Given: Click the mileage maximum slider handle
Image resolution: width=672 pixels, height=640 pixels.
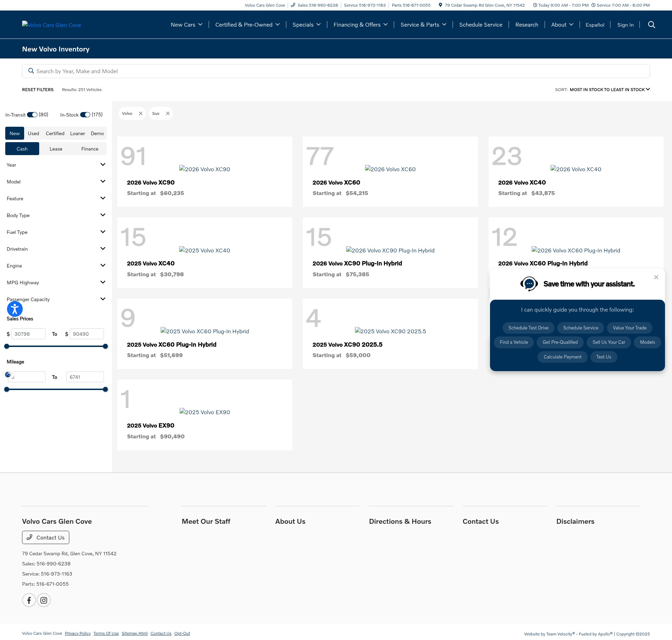Looking at the screenshot, I should tap(105, 389).
